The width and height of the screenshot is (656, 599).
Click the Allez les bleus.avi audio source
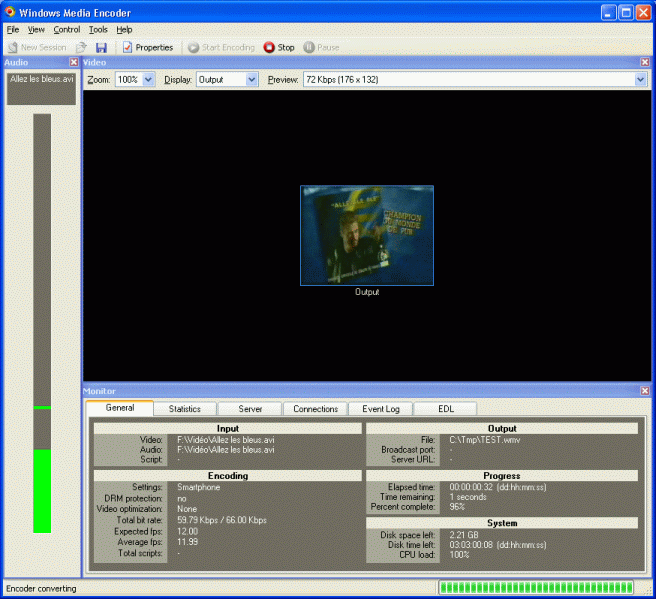pos(41,89)
